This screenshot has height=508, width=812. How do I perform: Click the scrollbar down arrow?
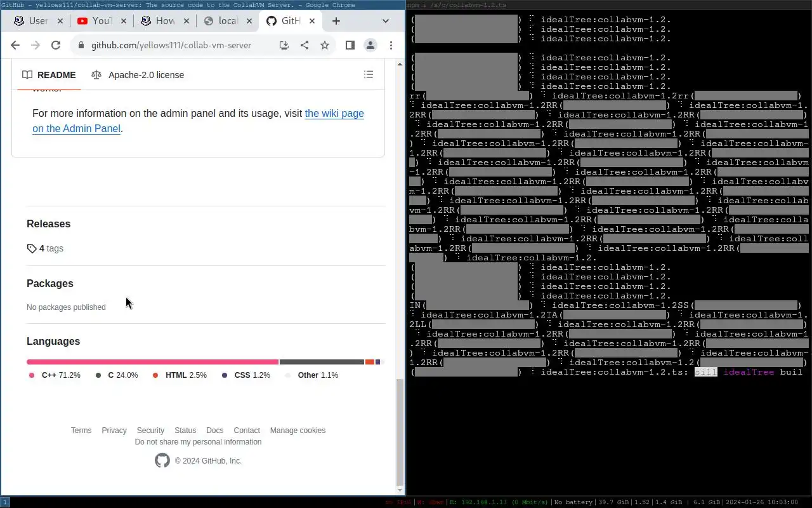[x=400, y=490]
